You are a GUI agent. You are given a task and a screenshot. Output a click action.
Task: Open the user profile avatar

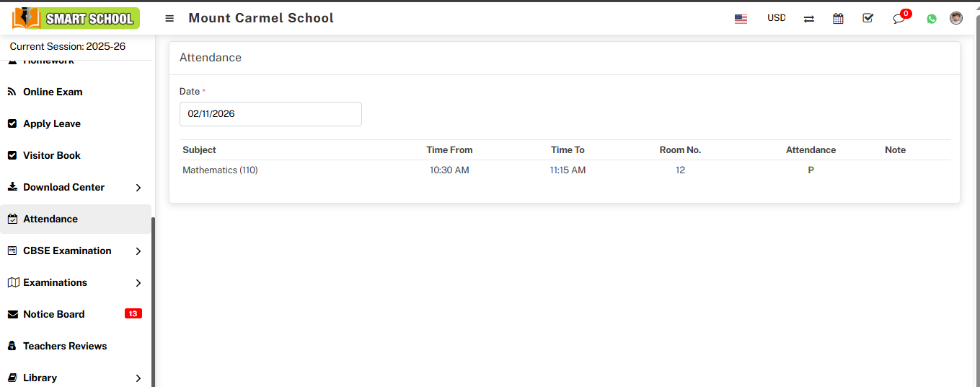[x=956, y=18]
